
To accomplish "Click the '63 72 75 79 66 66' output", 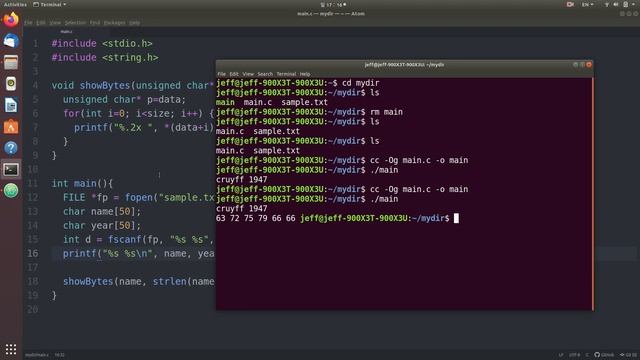I will coord(256,218).
